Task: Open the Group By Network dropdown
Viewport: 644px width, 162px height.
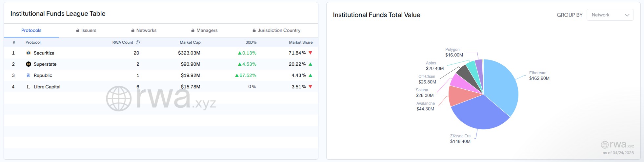Action: pos(610,15)
